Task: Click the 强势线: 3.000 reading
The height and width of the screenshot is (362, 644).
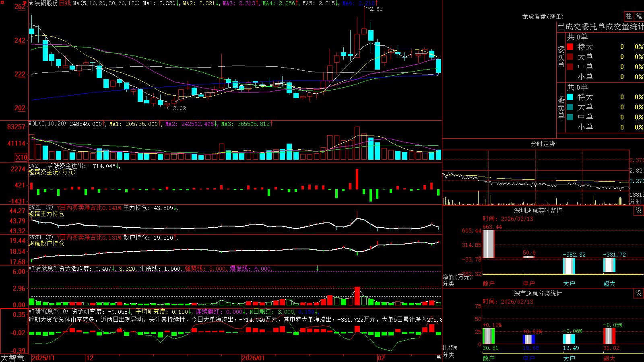Action: [x=205, y=268]
